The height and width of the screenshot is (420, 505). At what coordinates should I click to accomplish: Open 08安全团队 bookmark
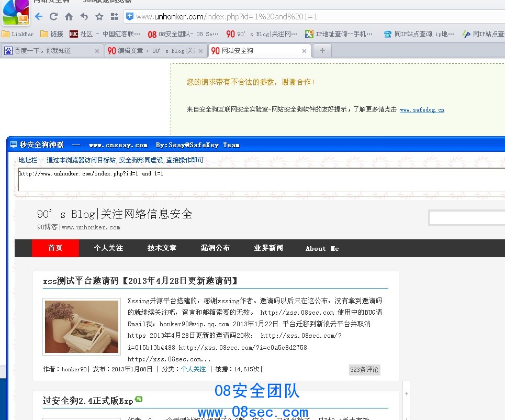point(183,34)
